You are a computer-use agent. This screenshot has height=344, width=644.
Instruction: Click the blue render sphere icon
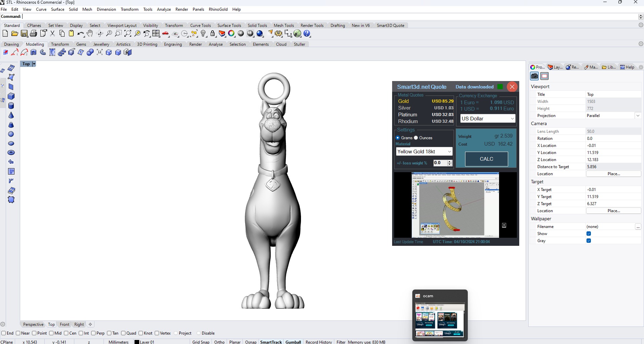pyautogui.click(x=260, y=33)
